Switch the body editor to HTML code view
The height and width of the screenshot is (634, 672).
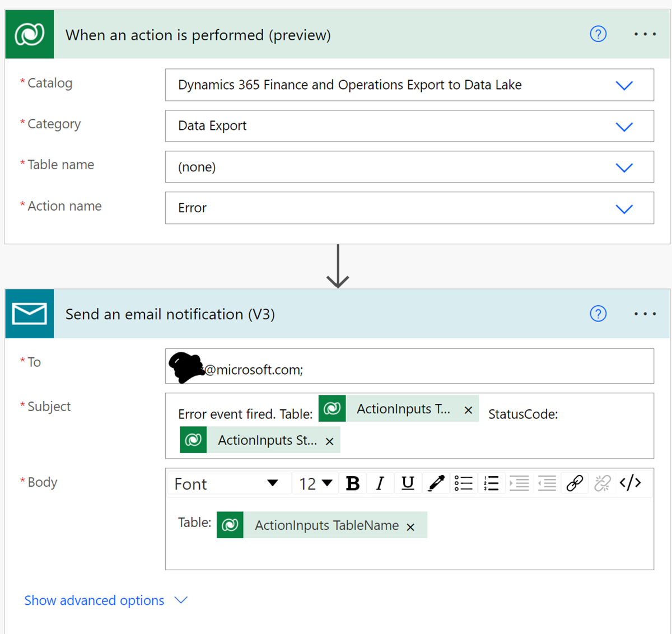click(x=631, y=483)
